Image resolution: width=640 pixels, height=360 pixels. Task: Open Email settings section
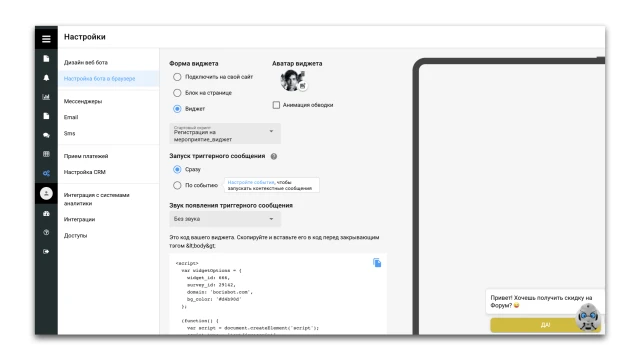click(x=71, y=117)
